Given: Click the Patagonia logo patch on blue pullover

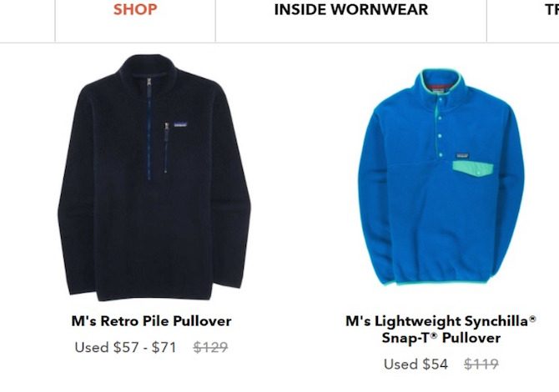Looking at the screenshot, I should [x=462, y=156].
